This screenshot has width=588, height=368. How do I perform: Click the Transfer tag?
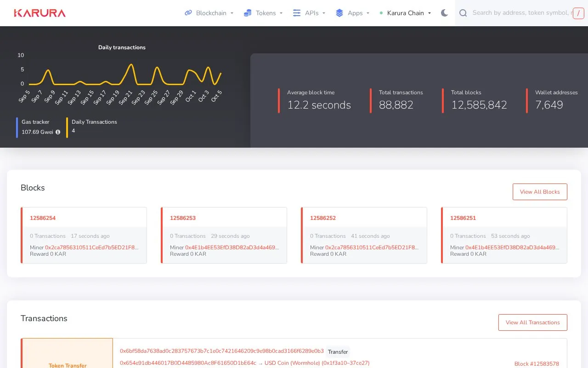(338, 352)
